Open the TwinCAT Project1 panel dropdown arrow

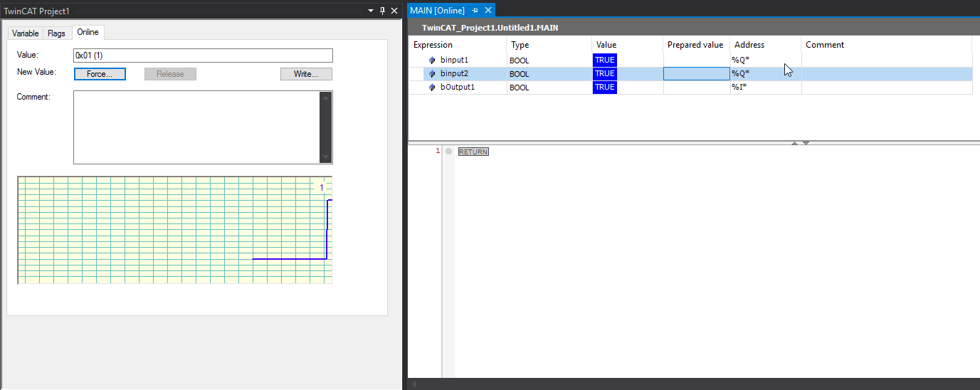click(x=370, y=11)
